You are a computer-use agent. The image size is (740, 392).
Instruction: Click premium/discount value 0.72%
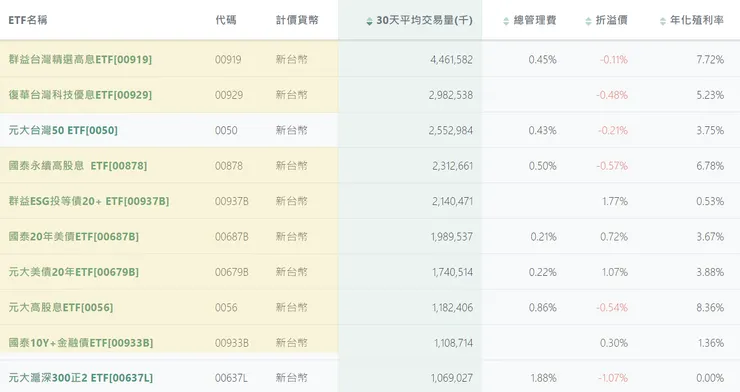tap(614, 236)
